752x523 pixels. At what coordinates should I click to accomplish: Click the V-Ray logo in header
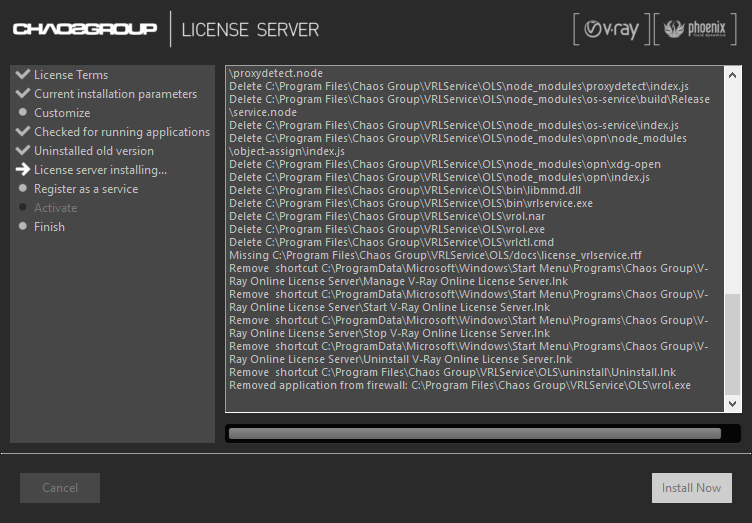coord(610,29)
